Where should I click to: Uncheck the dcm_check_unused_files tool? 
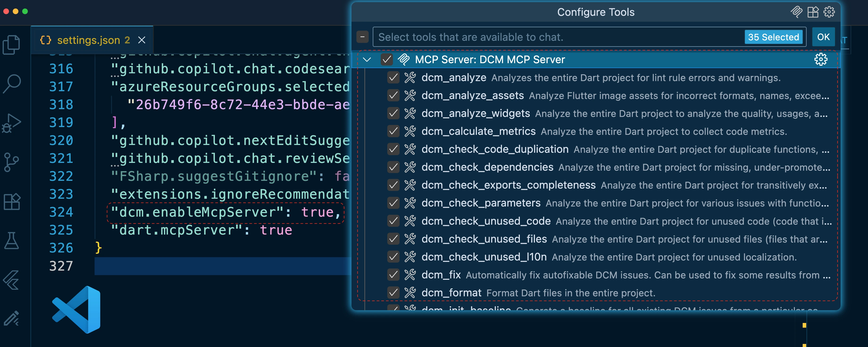tap(393, 239)
